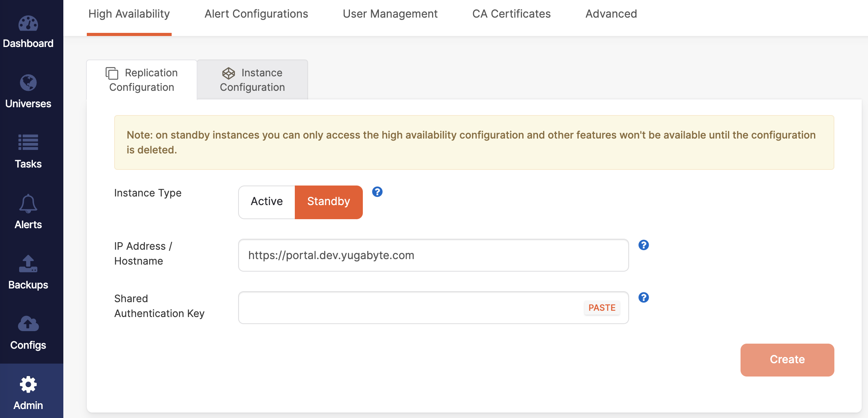Click help icon beside IP Address field
The image size is (868, 418).
click(644, 245)
